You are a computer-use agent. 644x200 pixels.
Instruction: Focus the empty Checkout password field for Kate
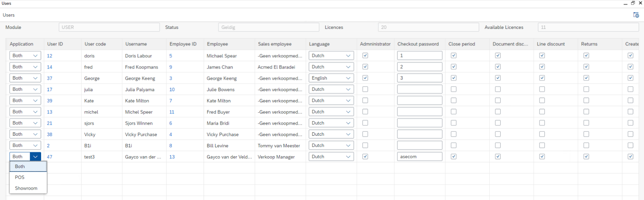point(420,101)
